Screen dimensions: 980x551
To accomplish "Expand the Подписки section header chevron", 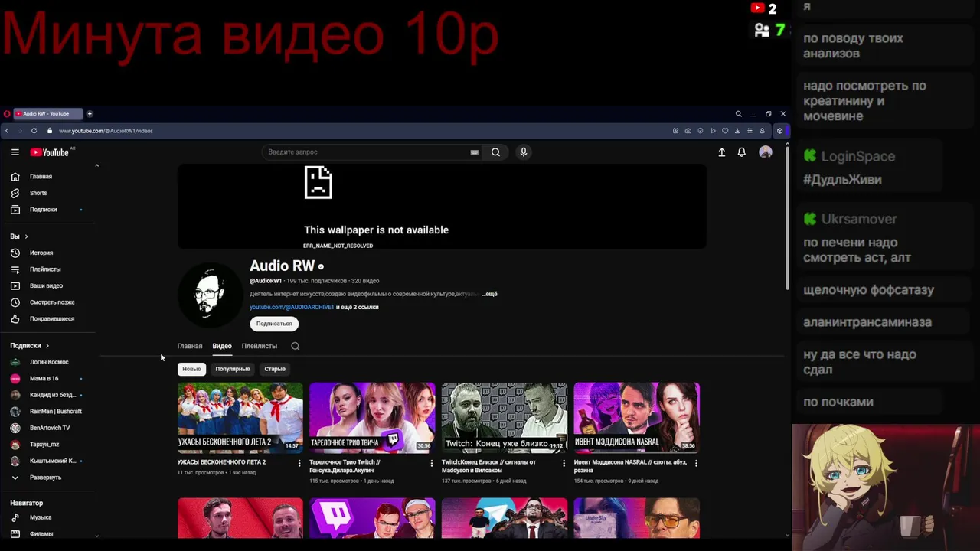I will (47, 346).
